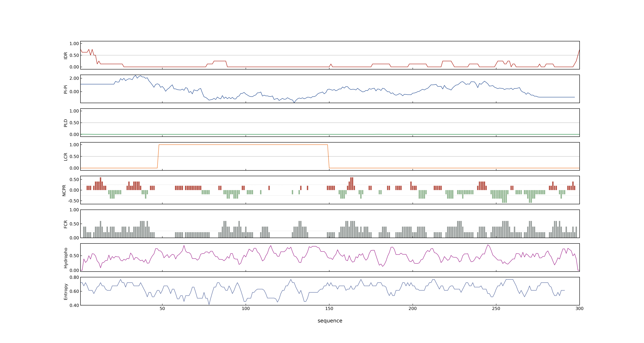The image size is (644, 343).
Task: Click the FCR y-axis label
Action: point(66,224)
